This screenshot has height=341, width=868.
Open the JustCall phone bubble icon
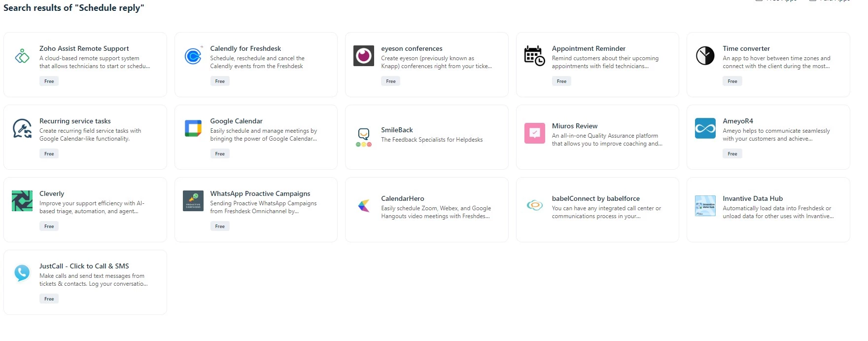[x=22, y=272]
